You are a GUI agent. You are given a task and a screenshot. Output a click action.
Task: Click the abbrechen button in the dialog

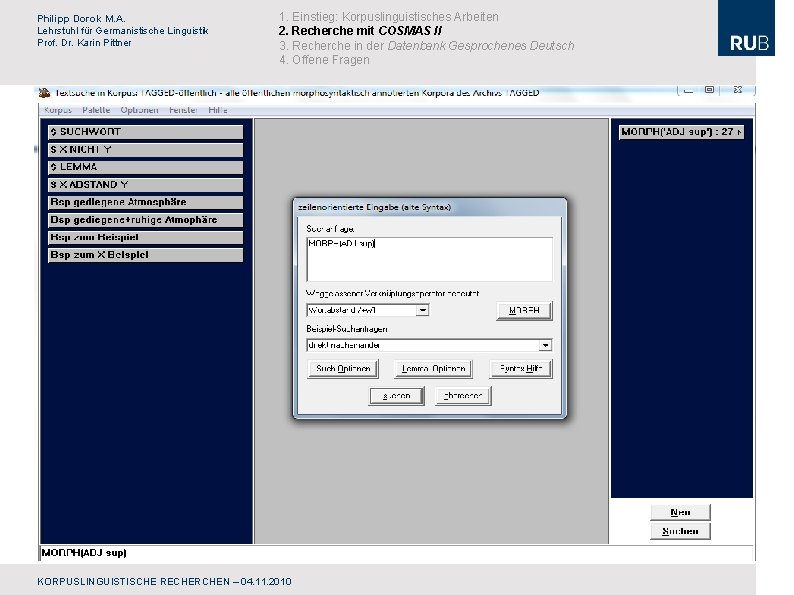[x=463, y=396]
